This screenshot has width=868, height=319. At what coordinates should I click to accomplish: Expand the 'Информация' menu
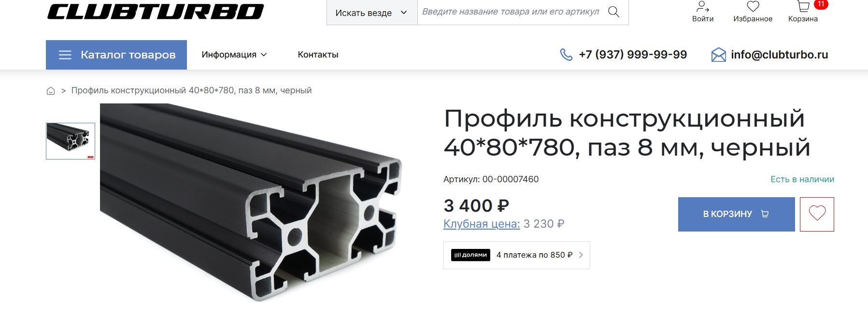point(234,55)
